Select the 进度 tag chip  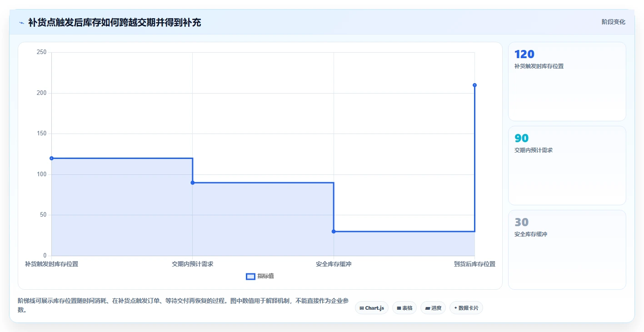433,308
